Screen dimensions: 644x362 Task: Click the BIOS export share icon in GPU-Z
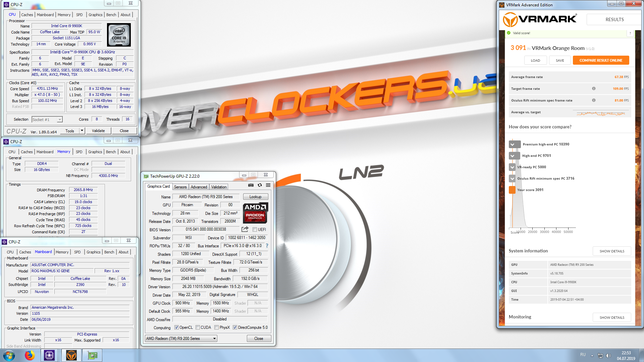click(x=245, y=229)
